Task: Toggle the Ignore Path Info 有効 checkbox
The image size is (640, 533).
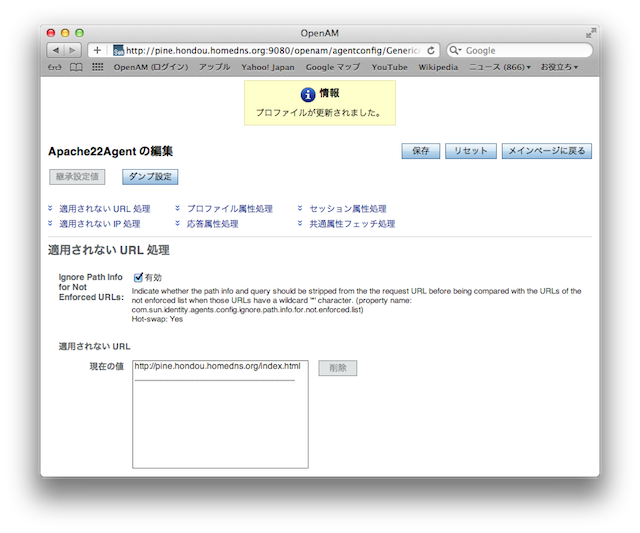Action: tap(139, 277)
